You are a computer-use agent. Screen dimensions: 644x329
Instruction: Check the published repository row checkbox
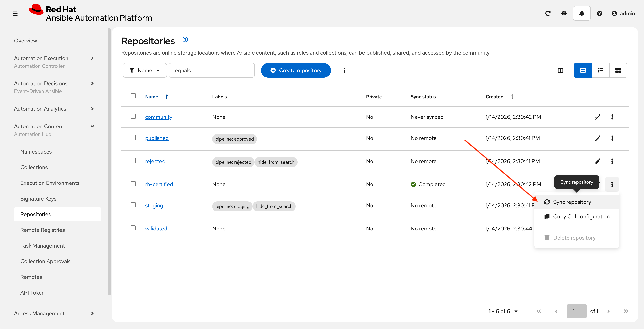click(x=133, y=137)
